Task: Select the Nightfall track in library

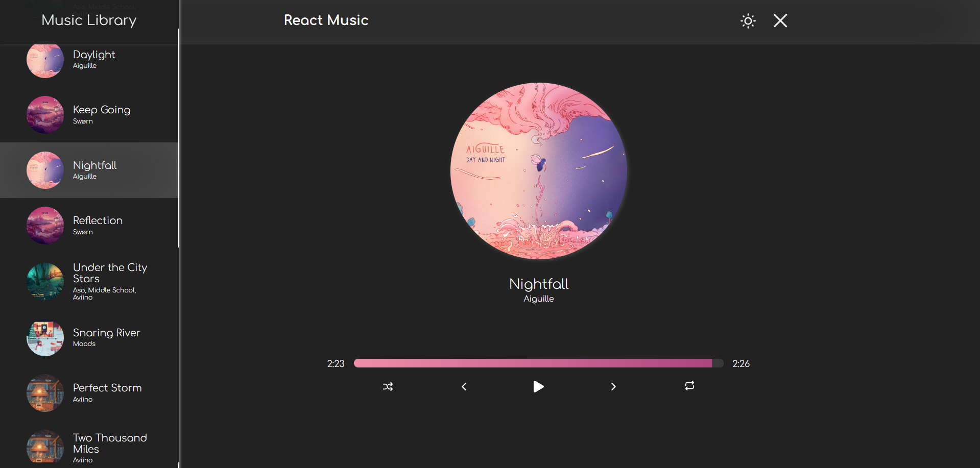Action: pyautogui.click(x=89, y=170)
